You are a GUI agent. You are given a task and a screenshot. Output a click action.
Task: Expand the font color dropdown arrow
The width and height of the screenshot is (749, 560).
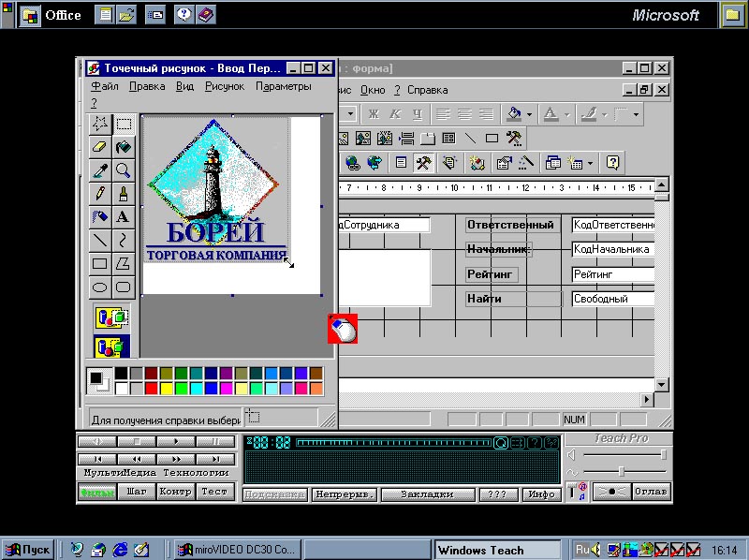tap(566, 114)
